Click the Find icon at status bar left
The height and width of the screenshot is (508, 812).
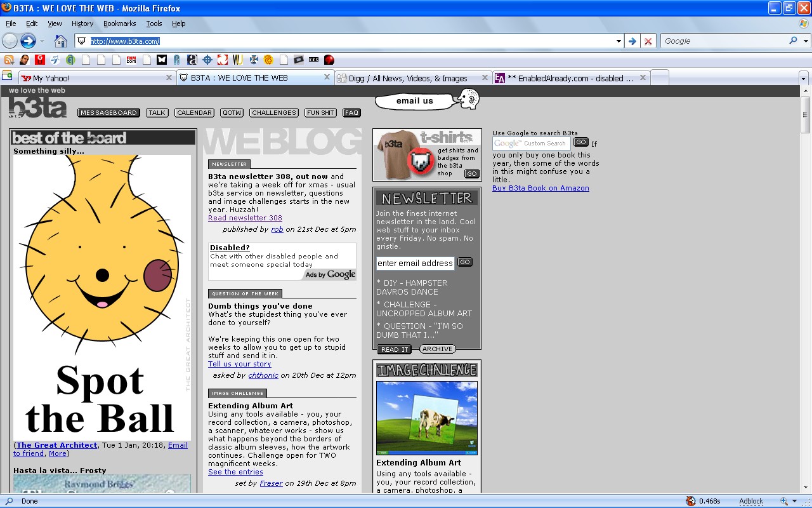tap(10, 501)
